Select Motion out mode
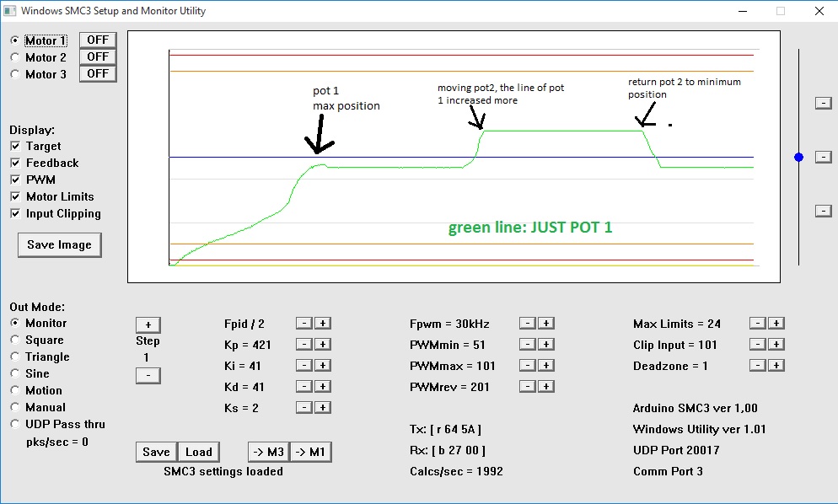 click(15, 390)
